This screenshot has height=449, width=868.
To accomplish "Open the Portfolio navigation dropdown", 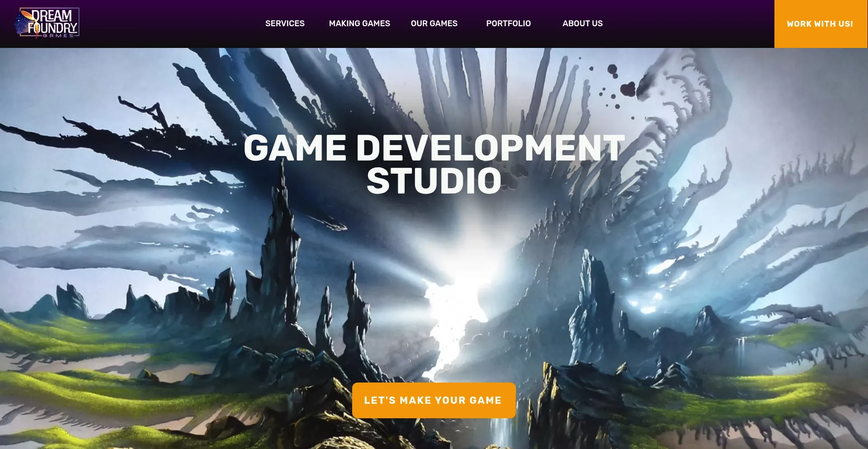I will click(508, 23).
